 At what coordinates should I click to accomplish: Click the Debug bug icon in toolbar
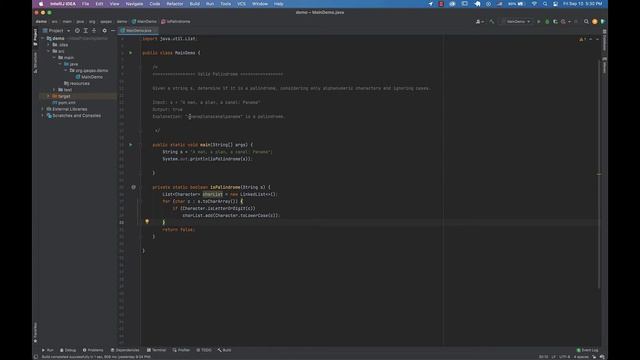[547, 22]
